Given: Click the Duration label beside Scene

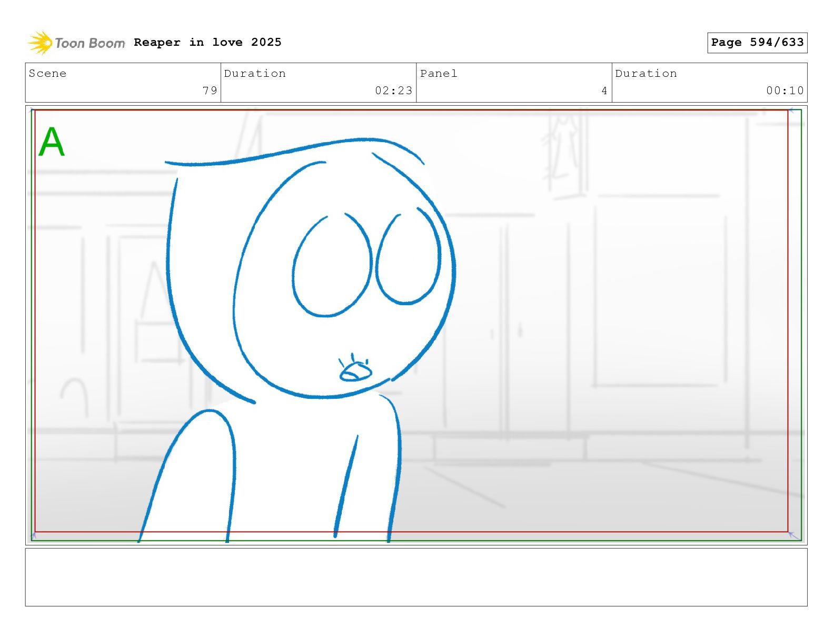Looking at the screenshot, I should click(255, 74).
